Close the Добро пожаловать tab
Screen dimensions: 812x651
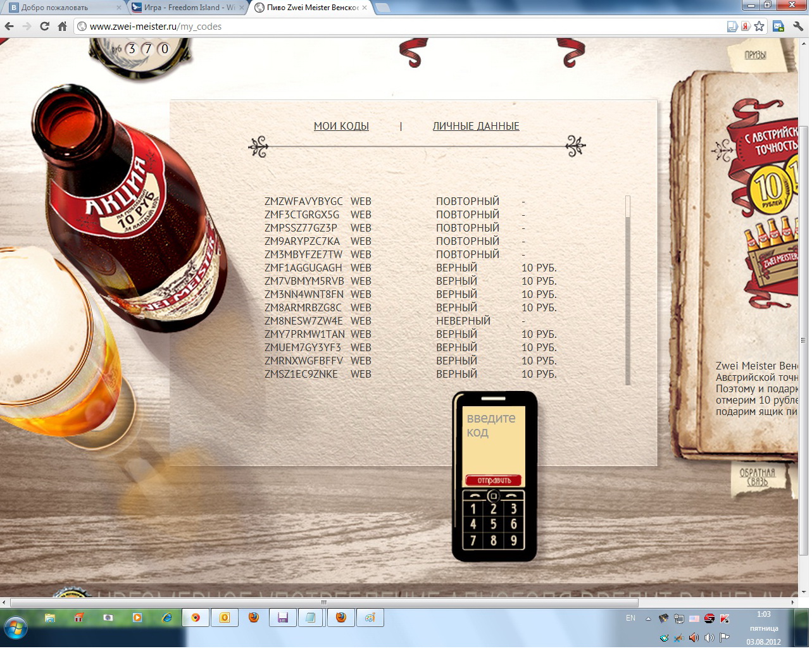[x=120, y=8]
